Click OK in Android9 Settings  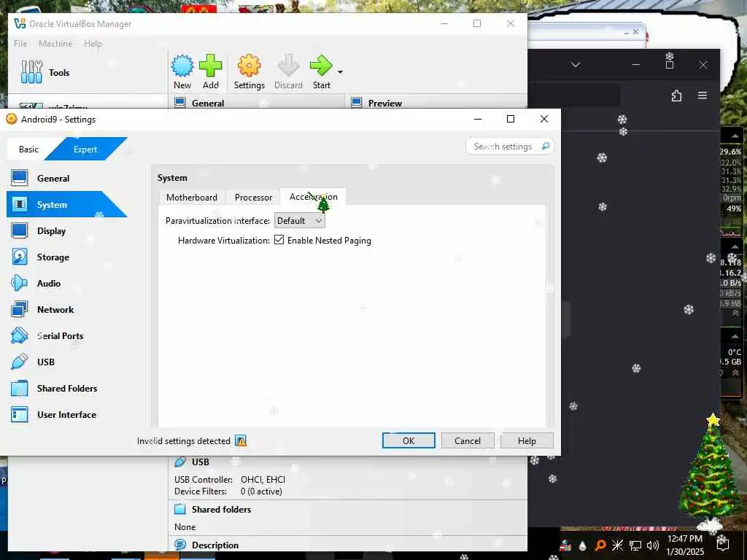point(409,440)
